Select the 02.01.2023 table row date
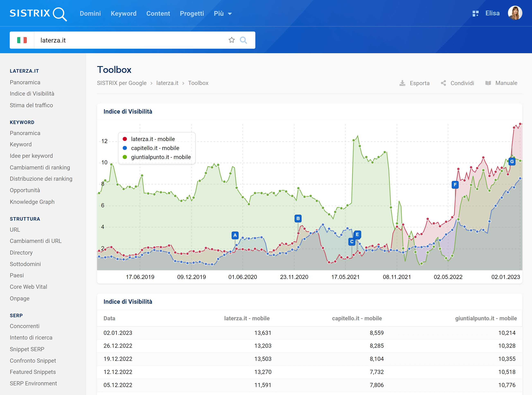Image resolution: width=532 pixels, height=395 pixels. 118,333
